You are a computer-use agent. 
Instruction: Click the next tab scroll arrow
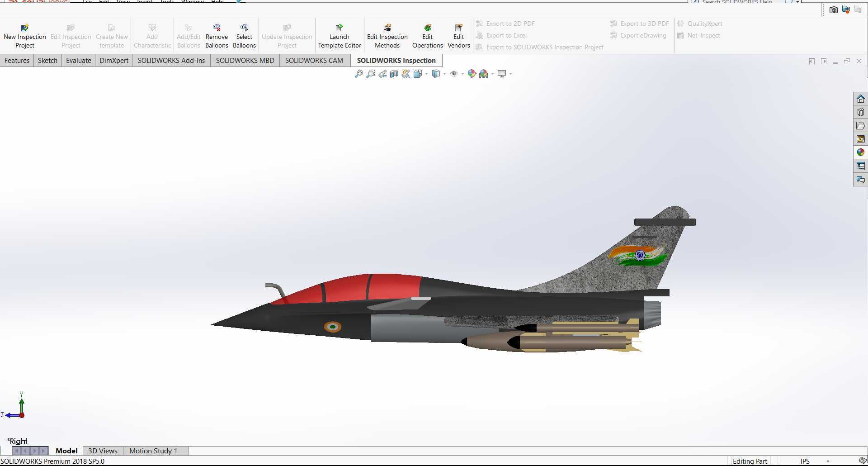click(35, 451)
